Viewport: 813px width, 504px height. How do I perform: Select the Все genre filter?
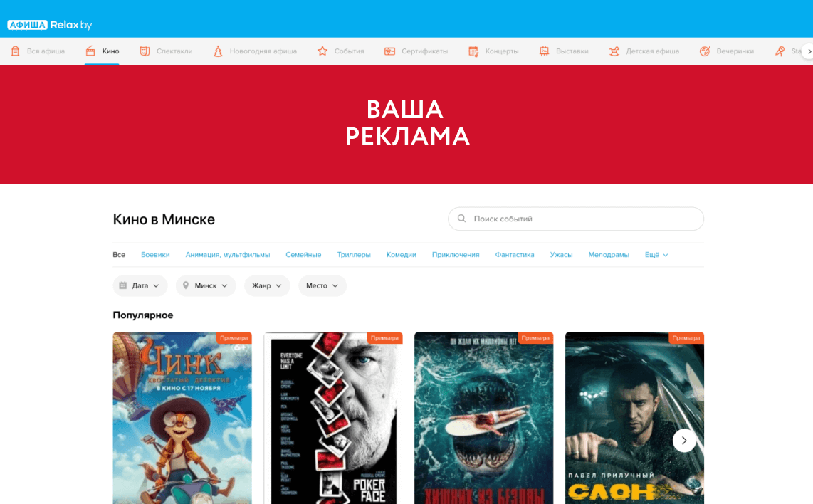[x=119, y=255]
